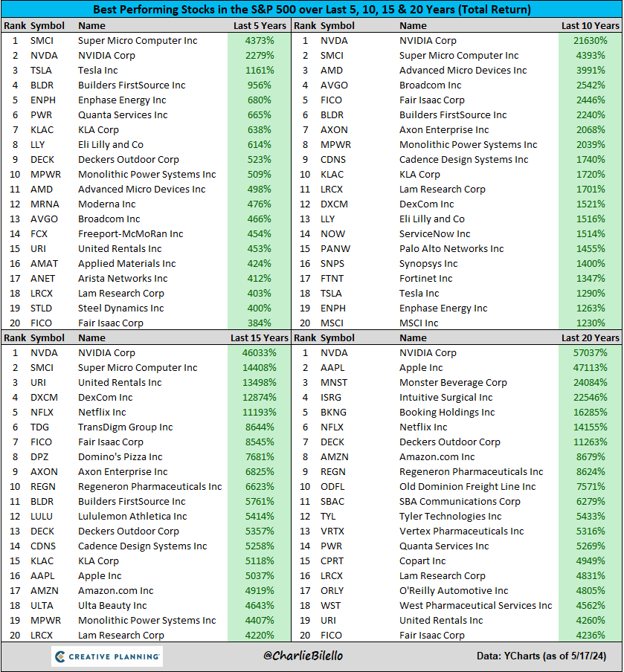Viewport: 624px width, 672px height.
Task: Click 'Fortinet Inc' name
Action: pos(425,279)
